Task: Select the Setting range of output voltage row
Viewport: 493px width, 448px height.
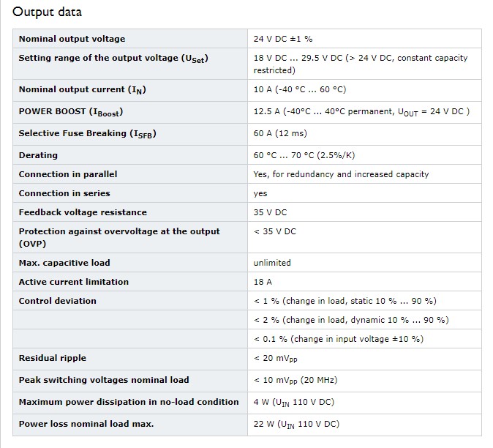Action: (247, 64)
